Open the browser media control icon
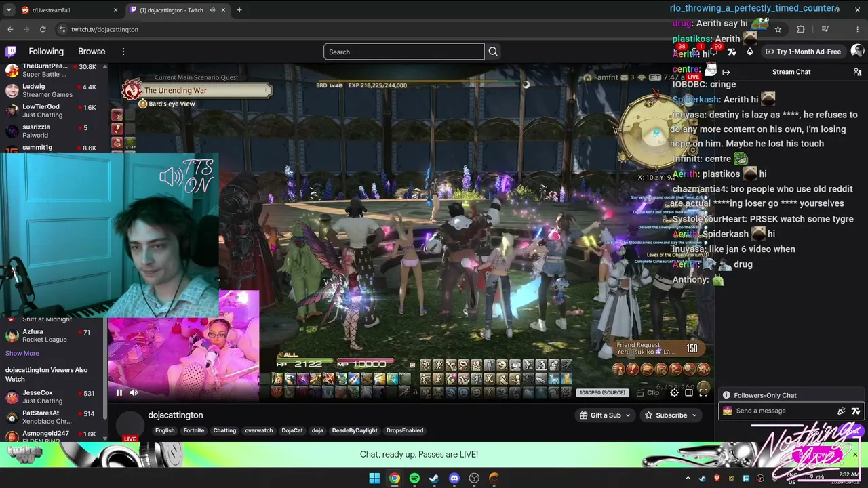868x488 pixels. pyautogui.click(x=825, y=29)
